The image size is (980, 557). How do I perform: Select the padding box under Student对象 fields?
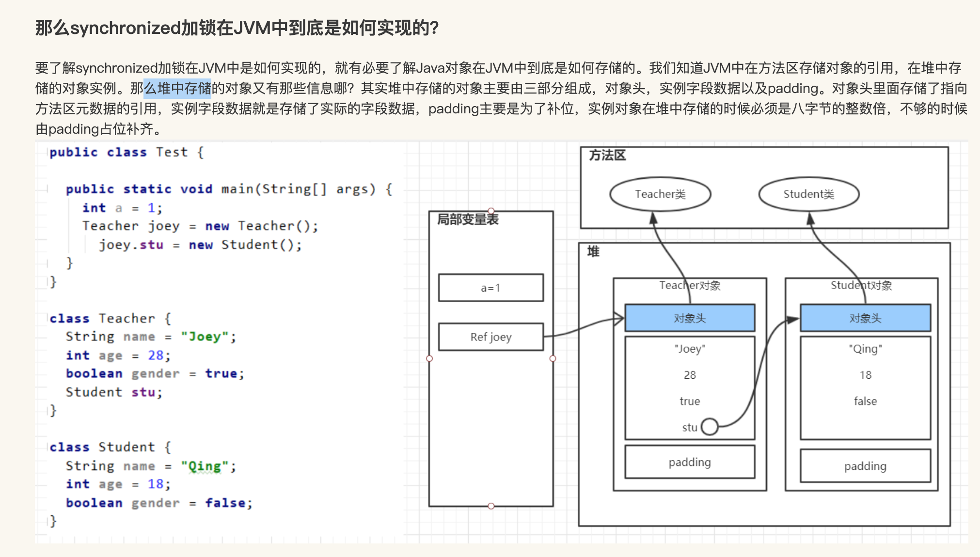point(865,466)
